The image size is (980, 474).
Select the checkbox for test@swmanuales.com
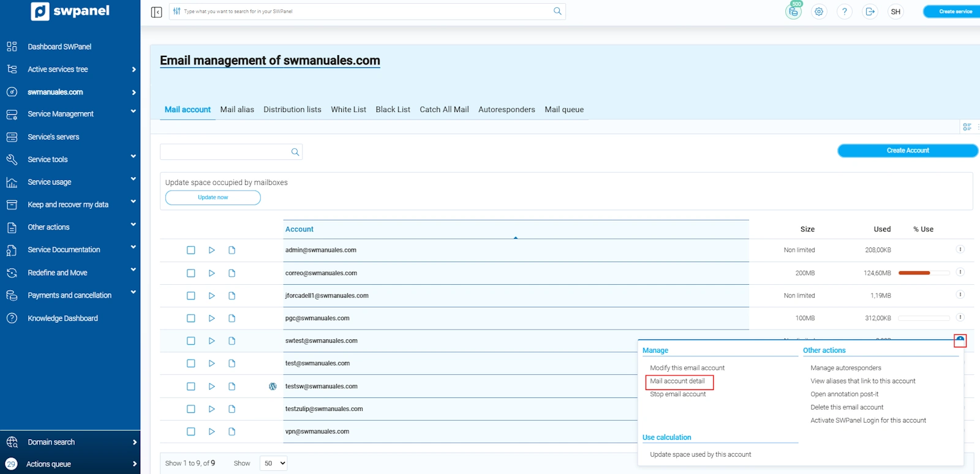click(191, 364)
